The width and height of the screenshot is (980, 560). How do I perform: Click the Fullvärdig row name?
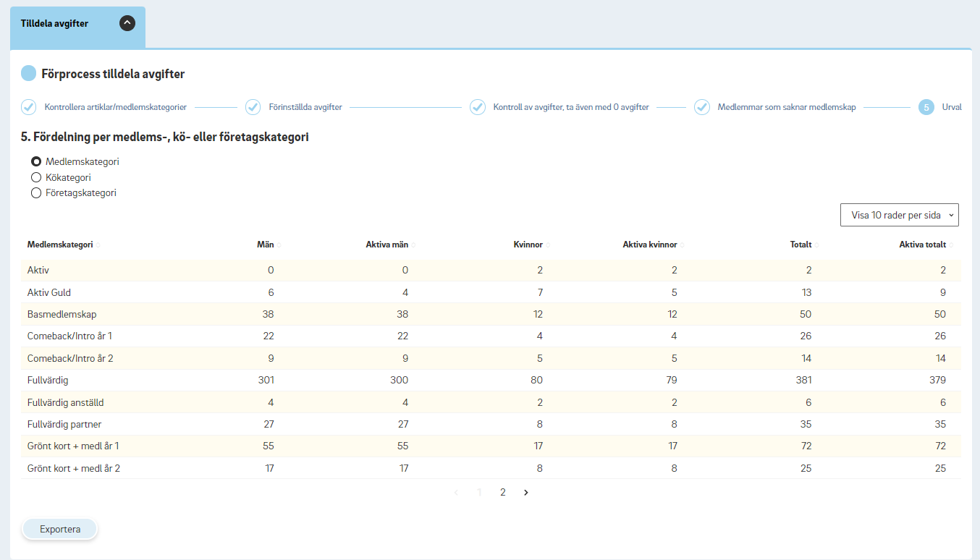[48, 380]
